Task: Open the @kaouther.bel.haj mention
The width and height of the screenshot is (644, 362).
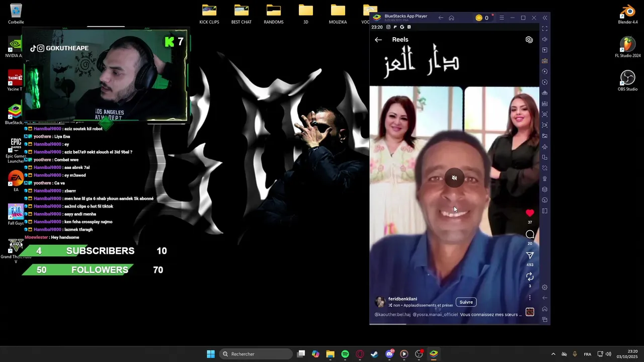Action: [392, 315]
